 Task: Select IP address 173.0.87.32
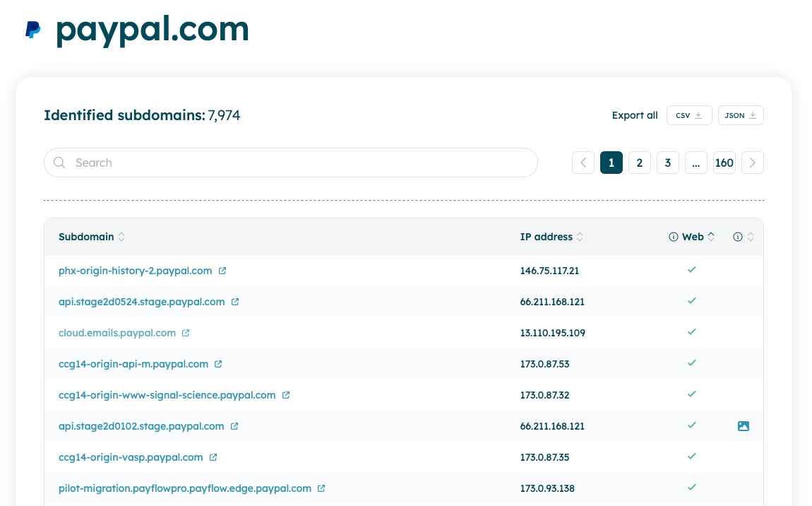coord(545,395)
